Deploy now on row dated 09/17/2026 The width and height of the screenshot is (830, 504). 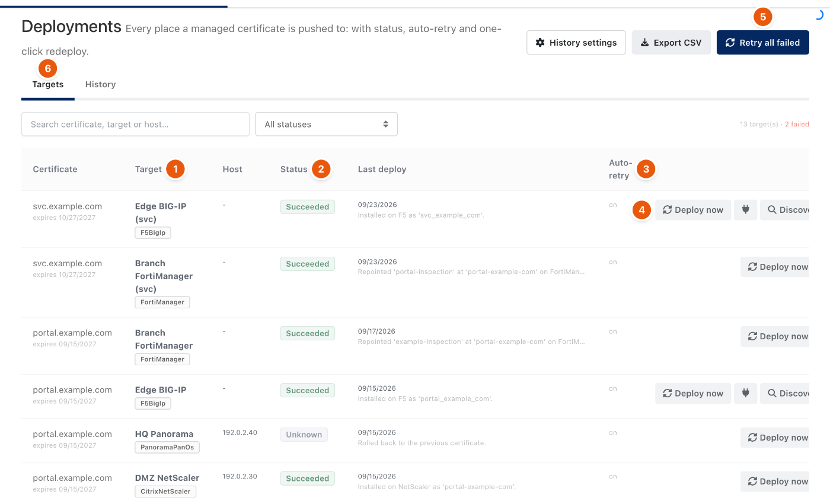pyautogui.click(x=775, y=336)
